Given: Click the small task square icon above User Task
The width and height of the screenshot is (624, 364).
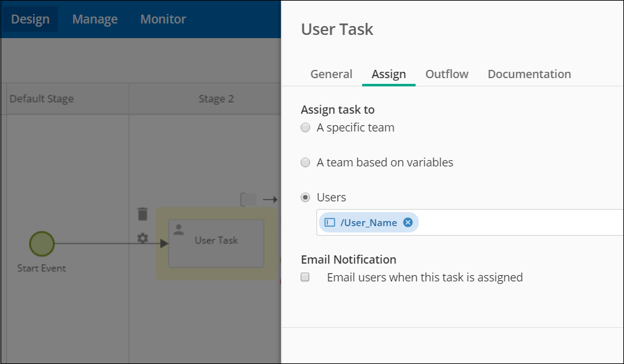Looking at the screenshot, I should (248, 199).
